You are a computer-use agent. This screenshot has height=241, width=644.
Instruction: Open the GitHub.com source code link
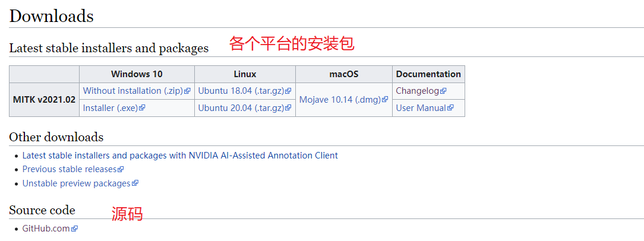tap(46, 229)
